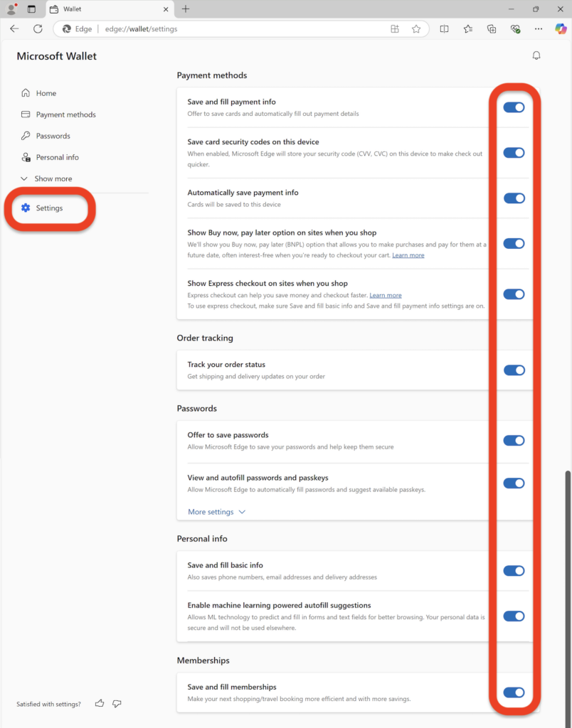Open the Settings and more menu
Viewport: 572px width, 728px height.
[x=539, y=28]
